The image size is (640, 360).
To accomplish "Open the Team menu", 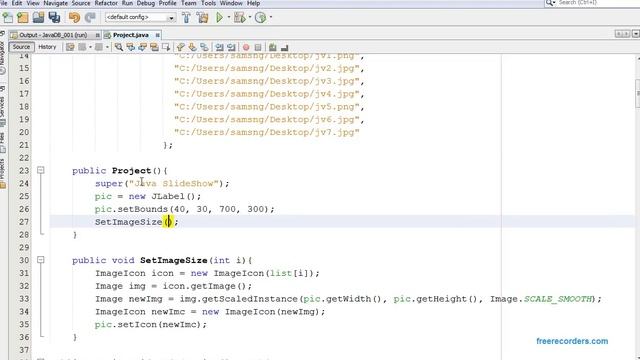I will (189, 3).
